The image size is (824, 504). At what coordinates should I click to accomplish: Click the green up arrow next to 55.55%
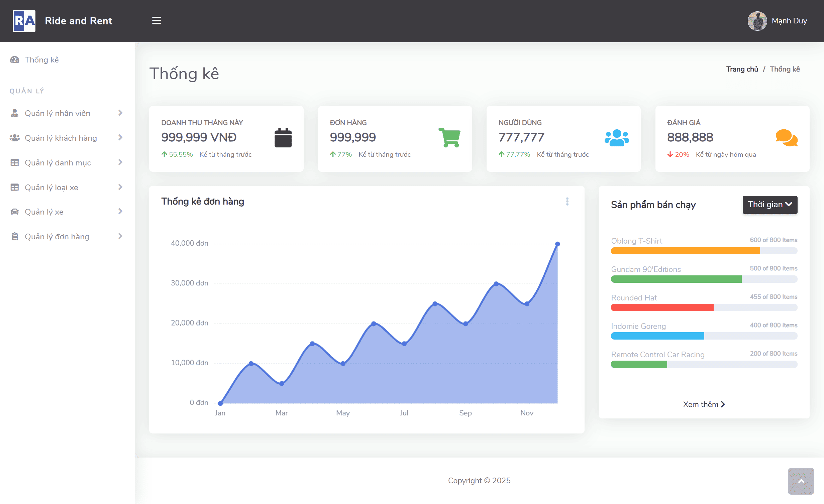click(x=164, y=154)
